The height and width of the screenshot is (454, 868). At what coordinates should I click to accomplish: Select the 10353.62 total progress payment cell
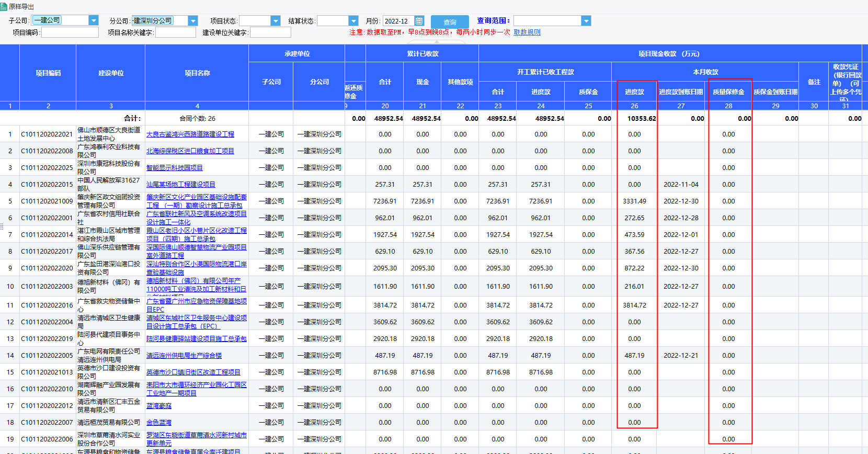635,119
